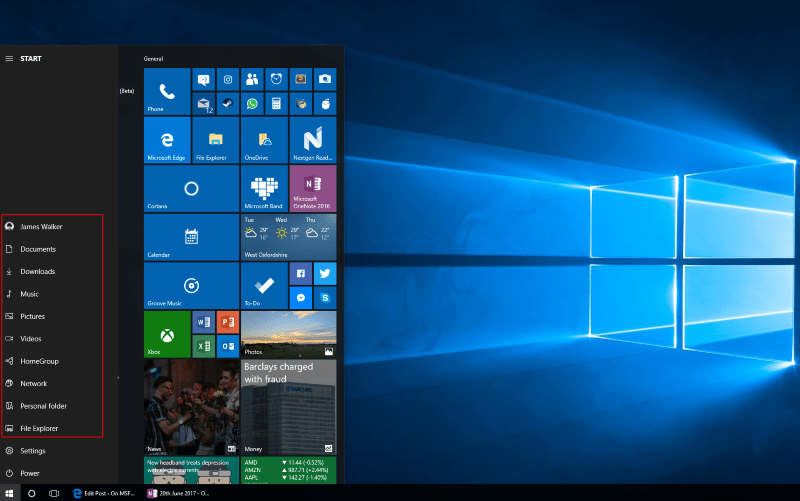
Task: Open the To-Do tile
Action: [264, 286]
